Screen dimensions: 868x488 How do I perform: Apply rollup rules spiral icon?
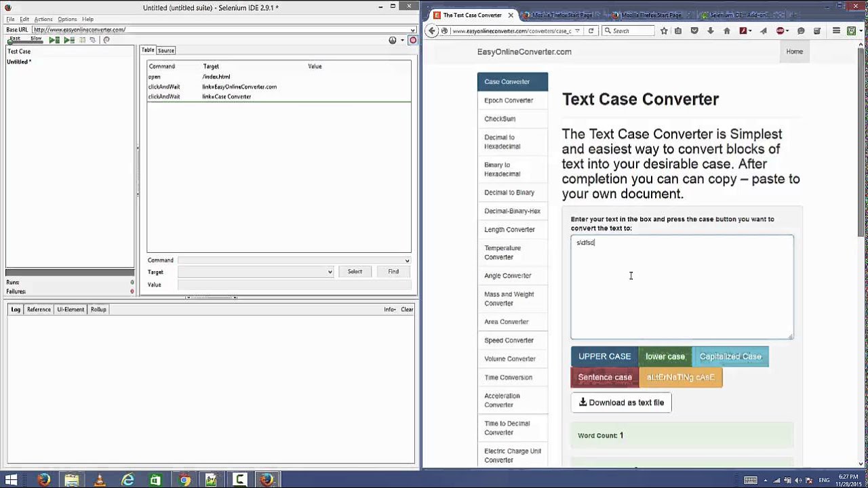point(106,40)
